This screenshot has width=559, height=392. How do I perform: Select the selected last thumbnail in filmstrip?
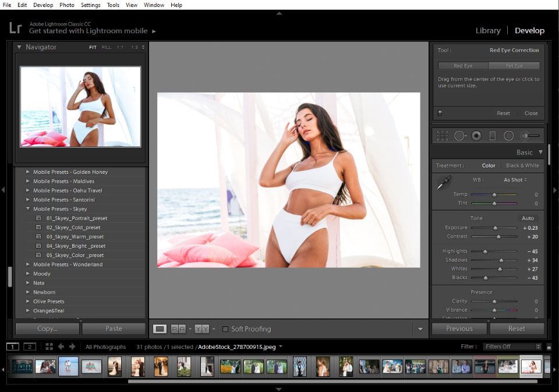click(531, 366)
